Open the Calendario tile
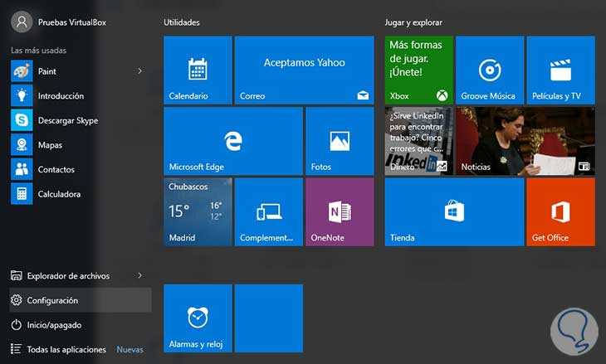Screen dimensions: 606x364 click(x=198, y=70)
